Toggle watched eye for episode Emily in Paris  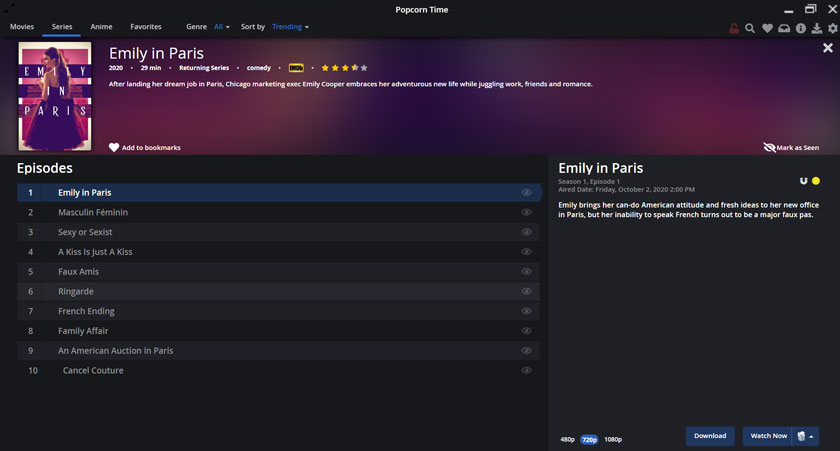(x=527, y=192)
